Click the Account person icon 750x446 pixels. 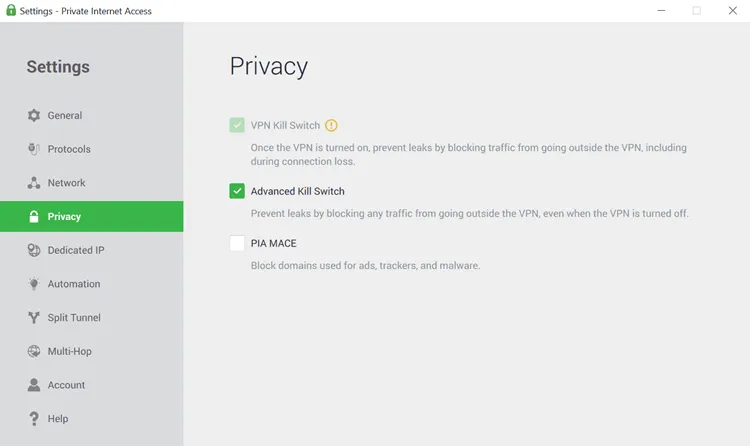34,385
